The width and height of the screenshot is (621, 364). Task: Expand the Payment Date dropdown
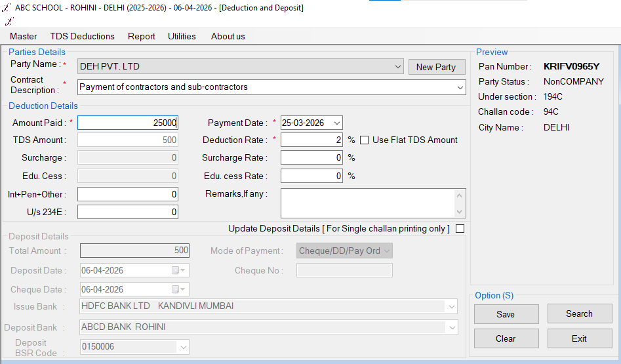pos(336,123)
